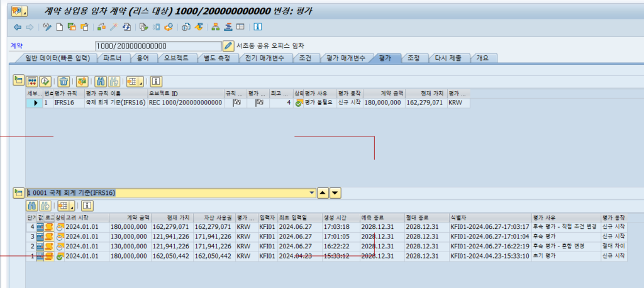Switch to the 오브젝트 tab
The height and width of the screenshot is (288, 644).
pos(177,58)
